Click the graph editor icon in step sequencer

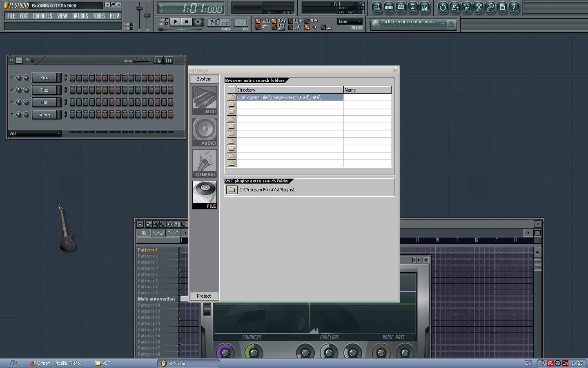pos(158,61)
